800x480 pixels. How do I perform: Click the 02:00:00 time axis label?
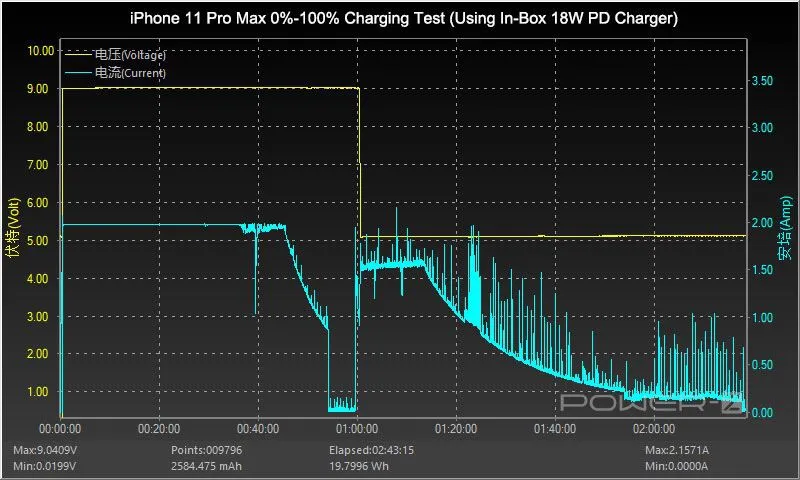[654, 429]
